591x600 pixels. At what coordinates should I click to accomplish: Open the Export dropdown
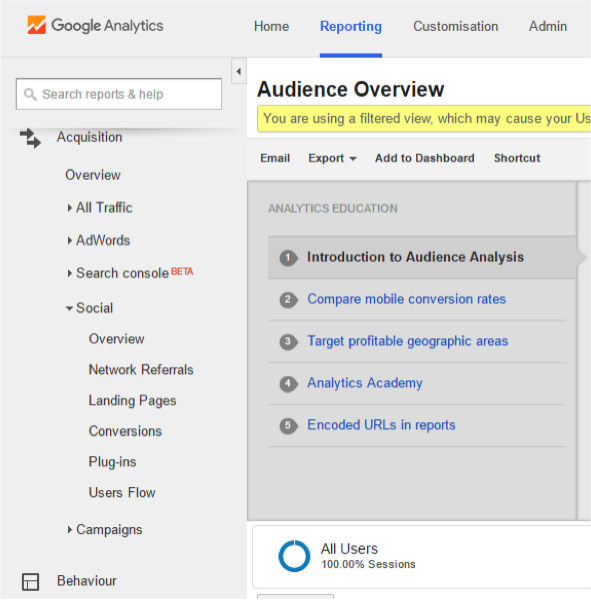332,158
